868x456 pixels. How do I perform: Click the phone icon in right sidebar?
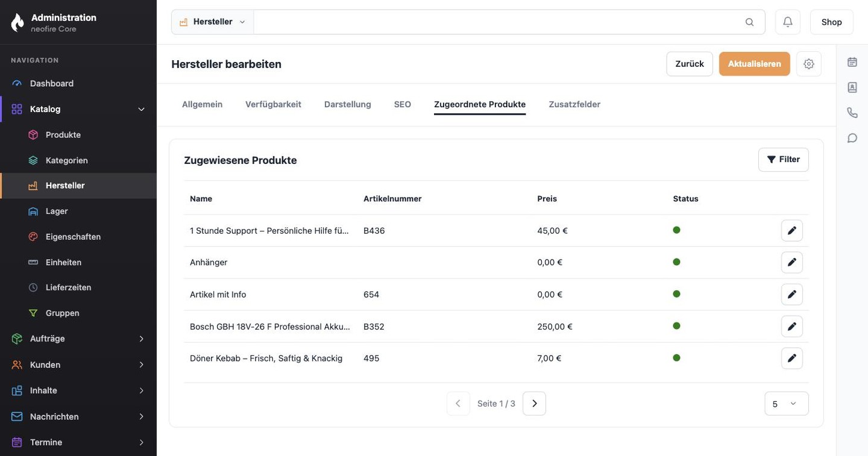852,113
